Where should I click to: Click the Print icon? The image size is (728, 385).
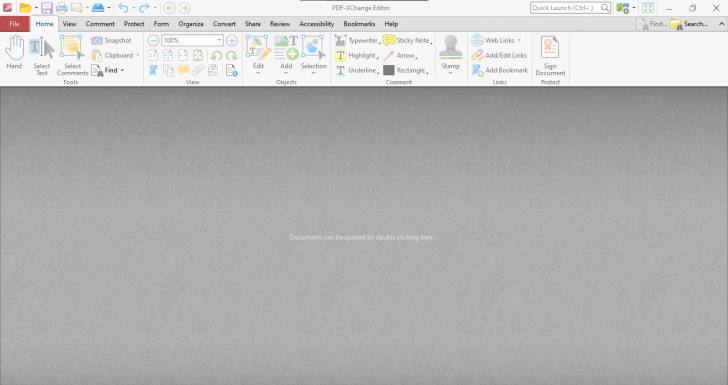pyautogui.click(x=62, y=8)
